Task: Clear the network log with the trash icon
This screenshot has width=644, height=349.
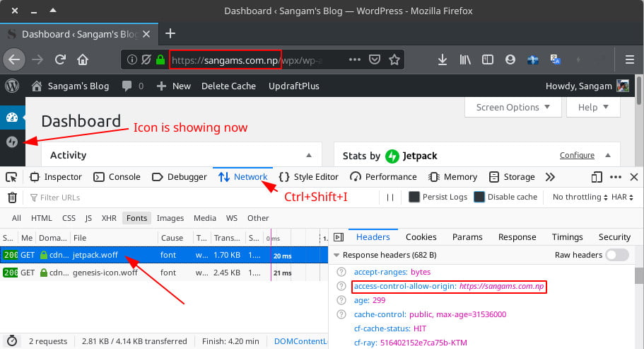Action: coord(12,198)
